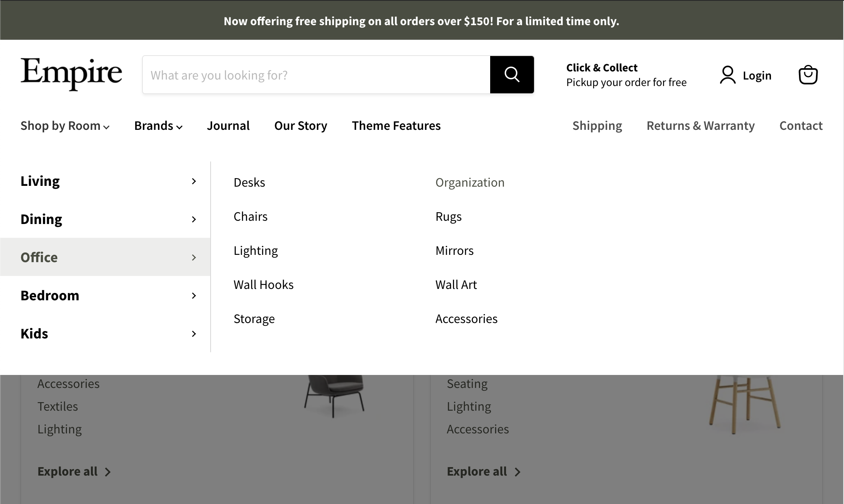The image size is (844, 504).
Task: Select Desks under the Office category
Action: (249, 182)
